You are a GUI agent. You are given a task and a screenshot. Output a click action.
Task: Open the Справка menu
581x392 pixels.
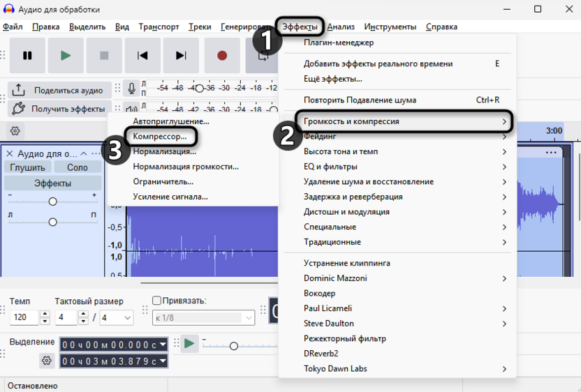point(441,27)
